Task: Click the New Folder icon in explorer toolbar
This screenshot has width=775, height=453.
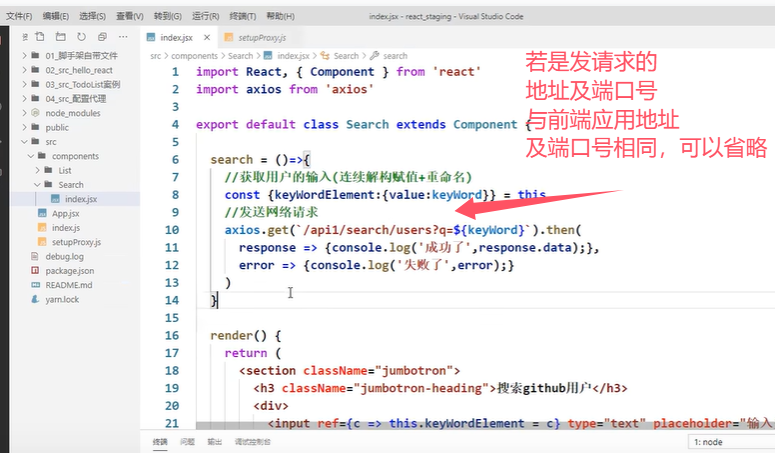Action: pos(61,37)
